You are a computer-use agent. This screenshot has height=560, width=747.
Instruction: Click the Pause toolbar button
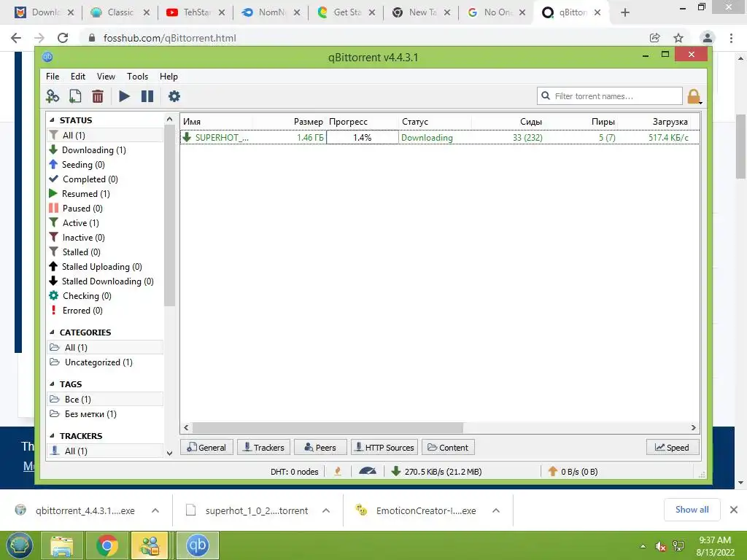(x=147, y=97)
